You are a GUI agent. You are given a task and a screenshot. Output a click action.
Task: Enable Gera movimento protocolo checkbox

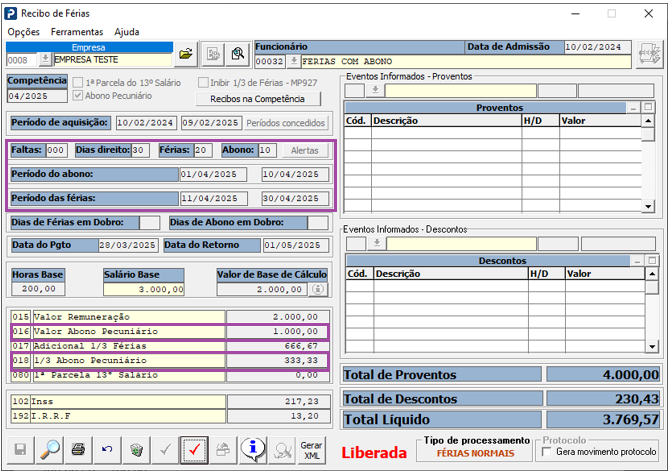(546, 452)
